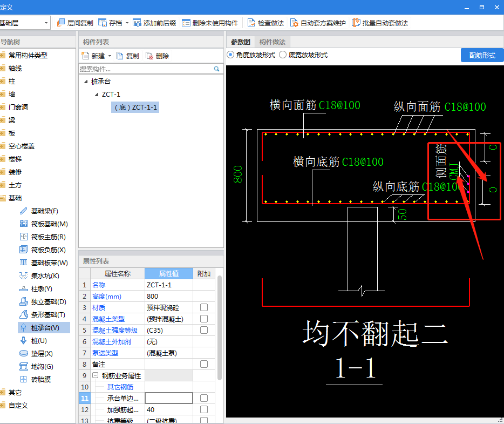Open the 存档 dropdown arrow

pyautogui.click(x=127, y=23)
